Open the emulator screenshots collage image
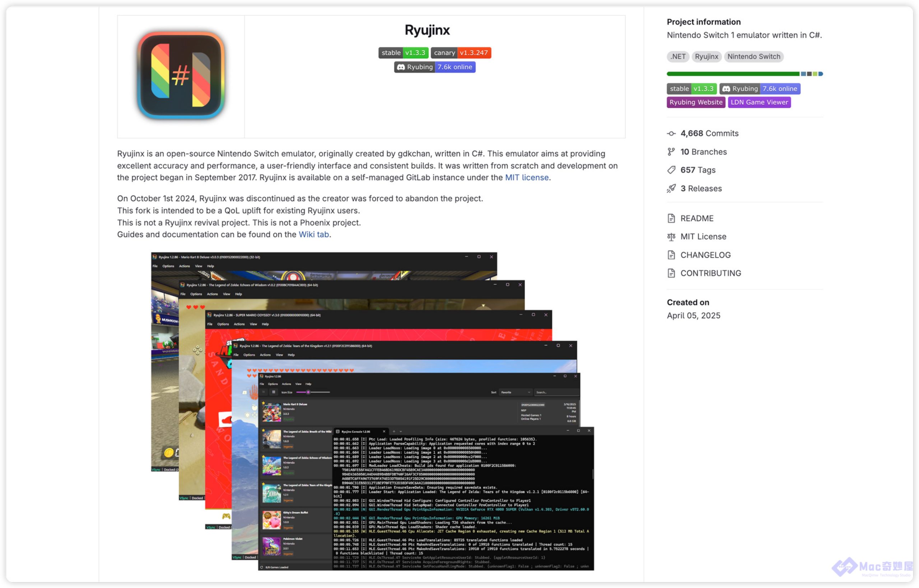The width and height of the screenshot is (919, 588). coord(372,411)
